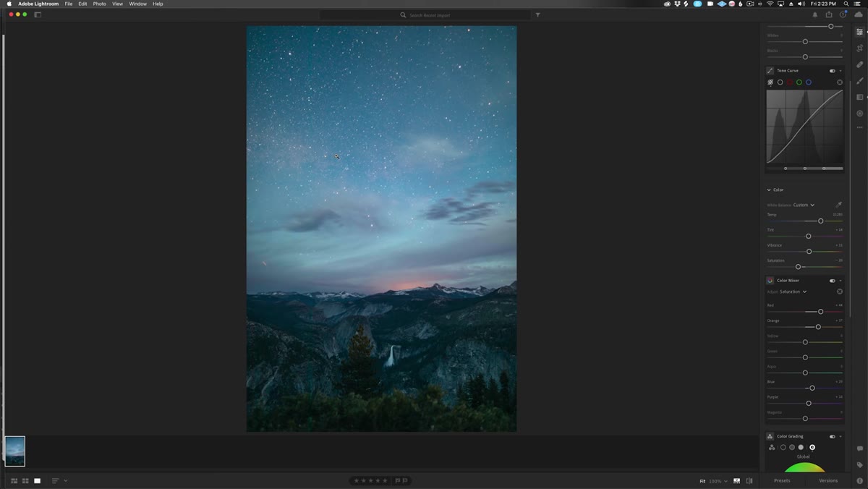Pick the white balance eyedropper tool
Viewport: 868px width, 489px height.
839,205
